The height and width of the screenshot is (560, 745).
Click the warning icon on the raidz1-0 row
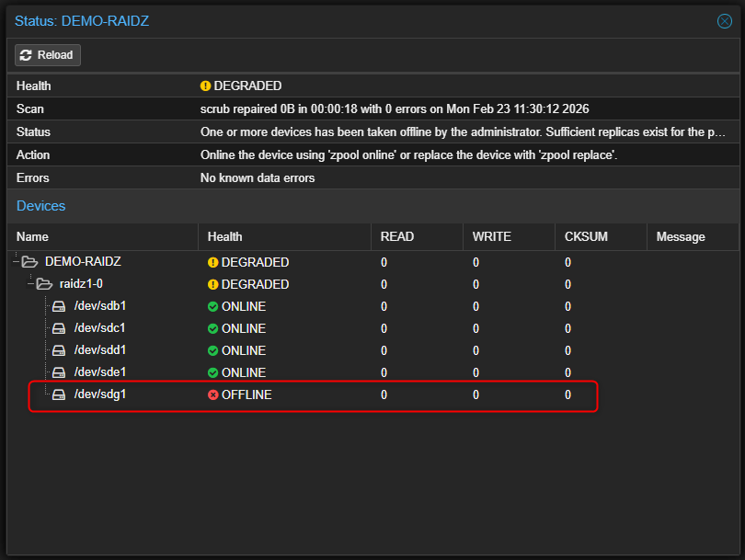[212, 283]
